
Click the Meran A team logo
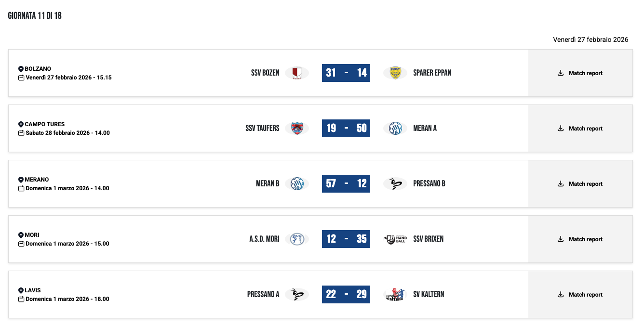[x=395, y=129]
